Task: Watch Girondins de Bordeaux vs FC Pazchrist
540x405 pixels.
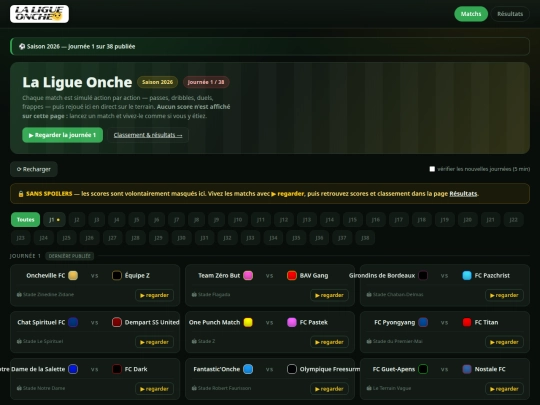Action: coord(504,295)
